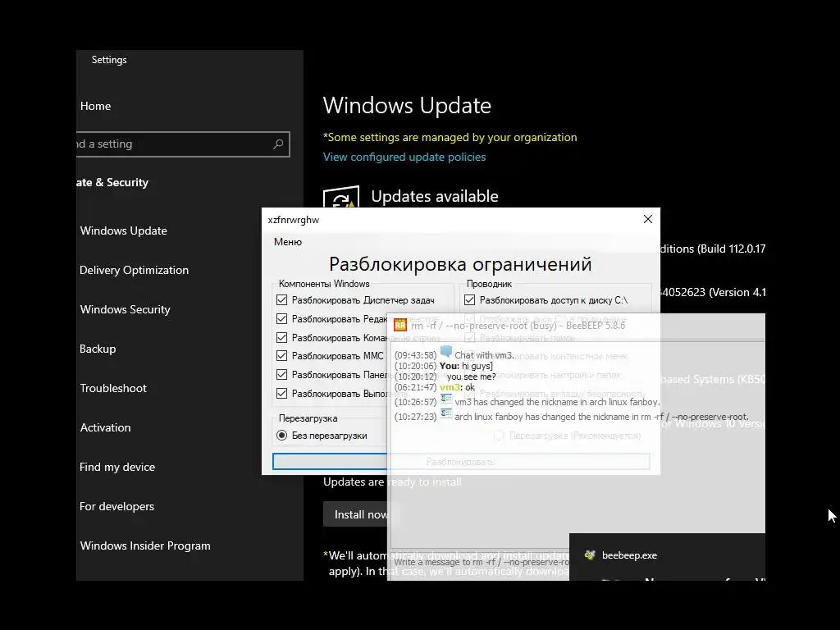Viewport: 840px width, 630px height.
Task: Select the Activation settings page
Action: pos(105,427)
